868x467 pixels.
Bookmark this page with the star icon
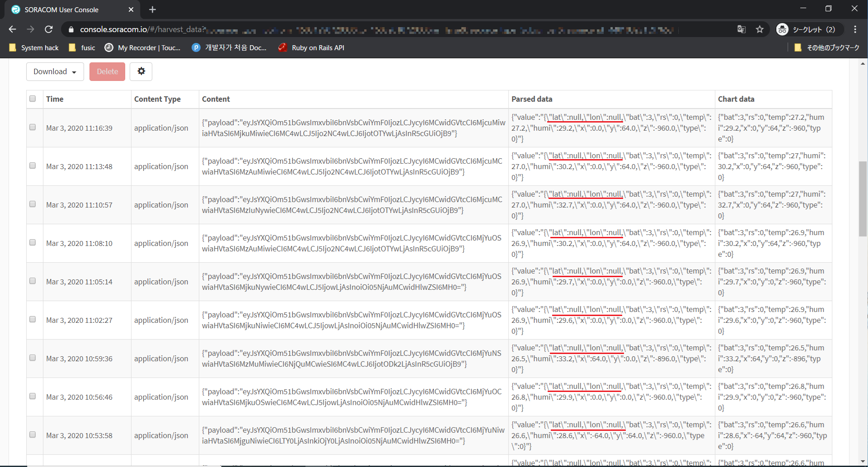point(760,29)
